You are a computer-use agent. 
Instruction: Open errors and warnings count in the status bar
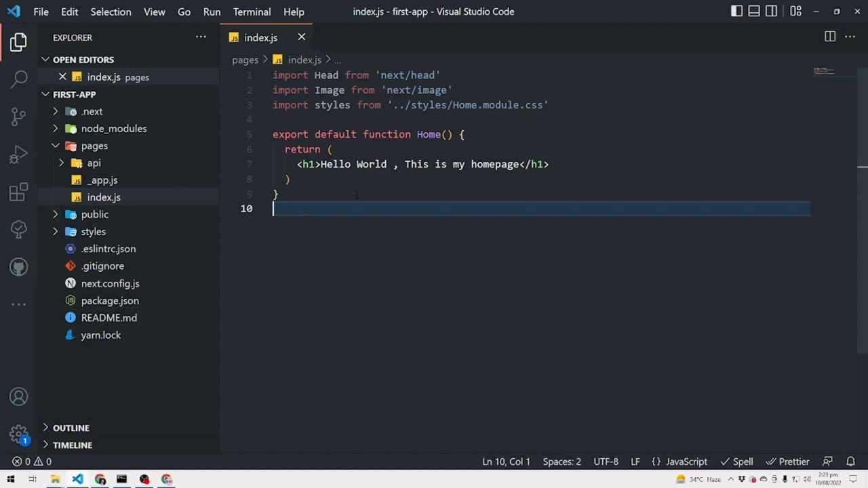click(x=31, y=462)
